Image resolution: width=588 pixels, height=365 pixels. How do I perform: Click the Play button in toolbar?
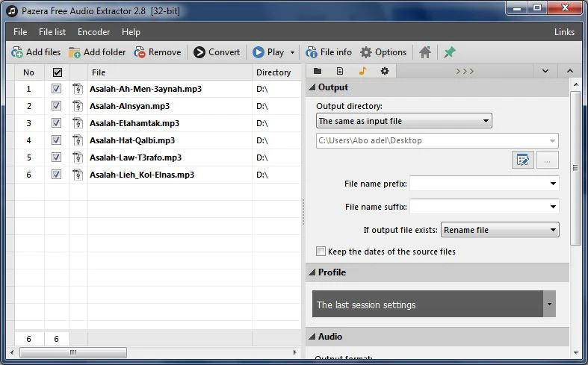pyautogui.click(x=268, y=52)
